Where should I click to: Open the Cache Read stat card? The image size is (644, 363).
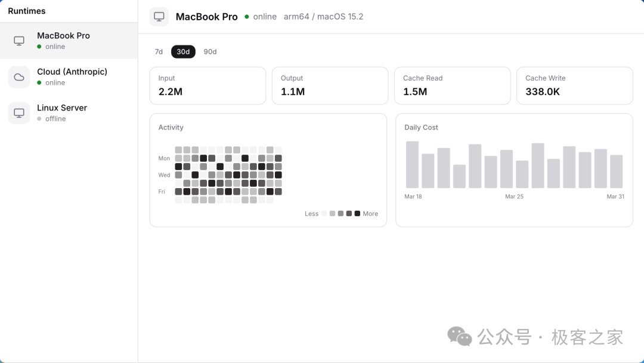[x=452, y=85]
